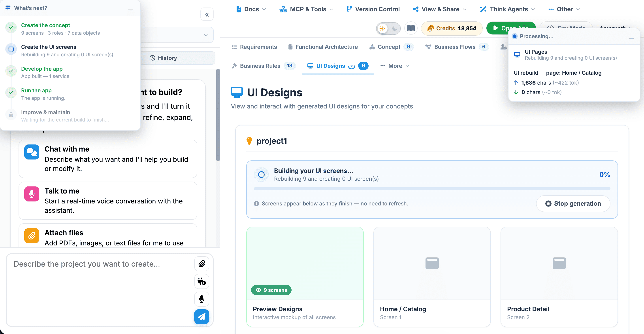Viewport: 644px width, 334px height.
Task: Click the UI Pages monitor icon in popup
Action: coord(517,55)
